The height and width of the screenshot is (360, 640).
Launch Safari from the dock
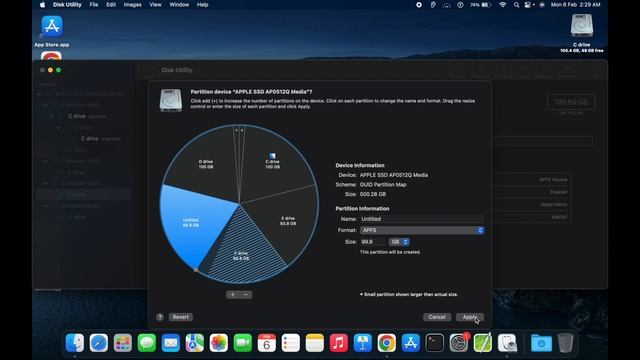[x=99, y=342]
